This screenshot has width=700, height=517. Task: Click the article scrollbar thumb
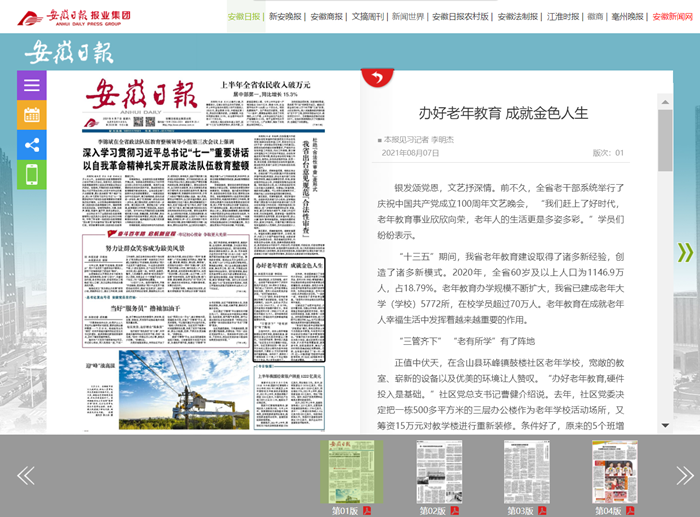665,140
